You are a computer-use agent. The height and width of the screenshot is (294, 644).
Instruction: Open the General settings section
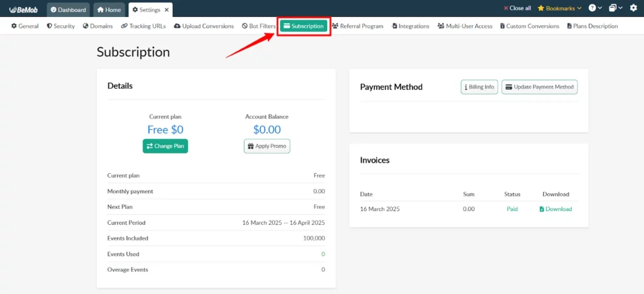tap(25, 26)
